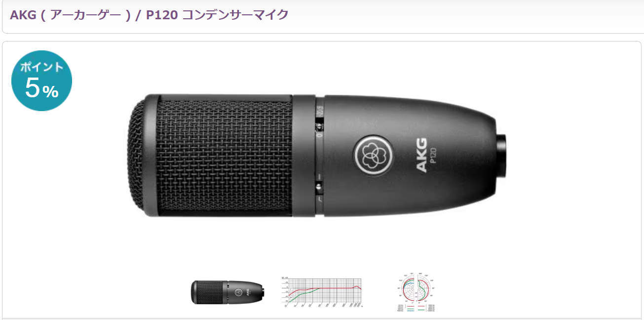Click the product title AKG P120 コンデンサーマイク

point(149,14)
